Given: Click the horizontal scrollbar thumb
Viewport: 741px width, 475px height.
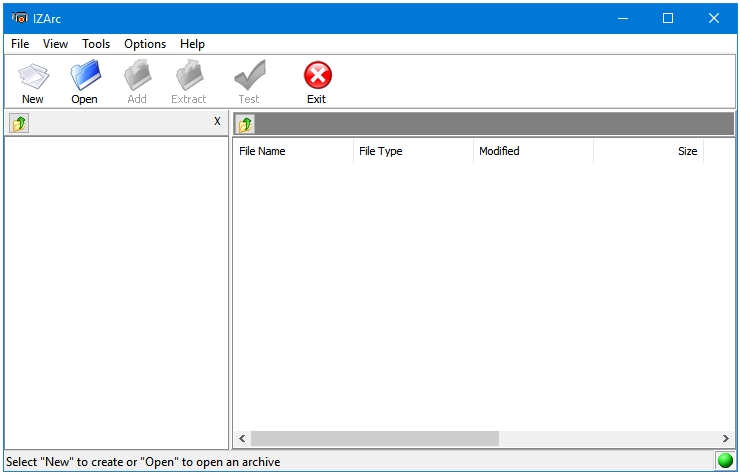Looking at the screenshot, I should [375, 439].
